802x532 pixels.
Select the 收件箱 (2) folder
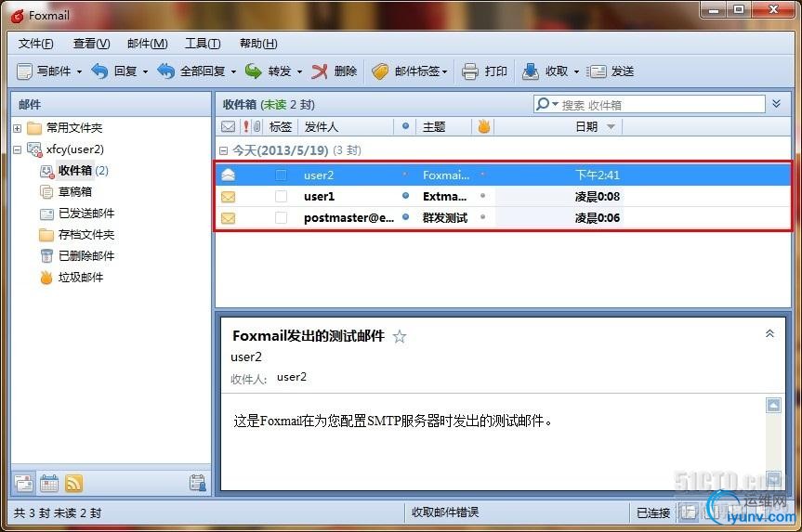click(x=74, y=170)
